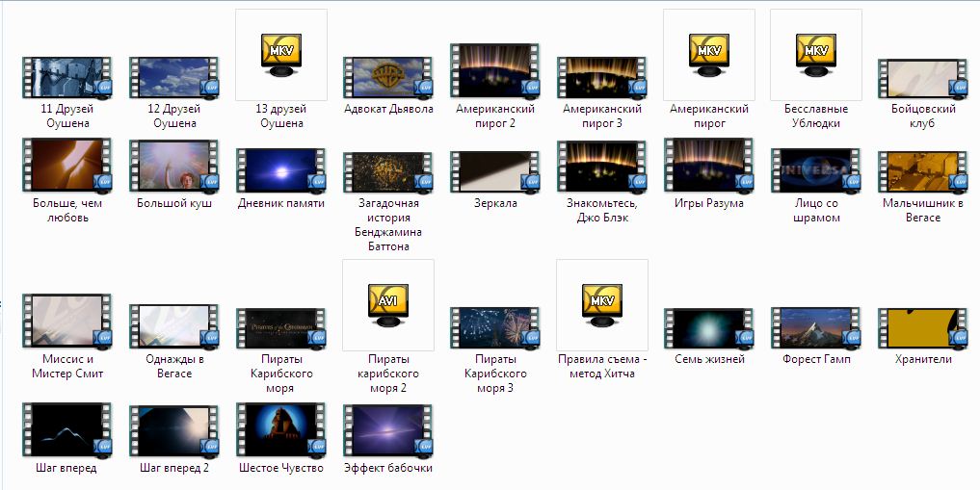Viewport: 980px width, 490px height.
Task: Select the Лицо со шрамом Universal thumbnail
Action: tap(815, 169)
